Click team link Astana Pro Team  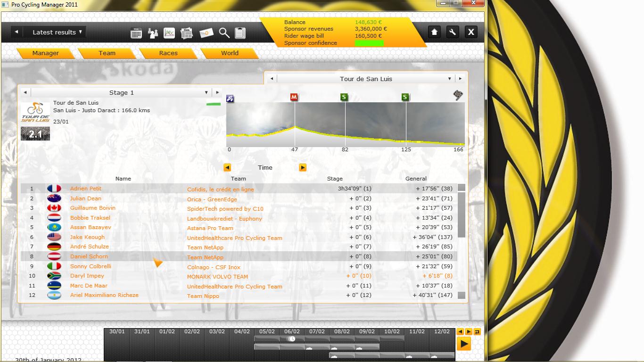tap(210, 228)
